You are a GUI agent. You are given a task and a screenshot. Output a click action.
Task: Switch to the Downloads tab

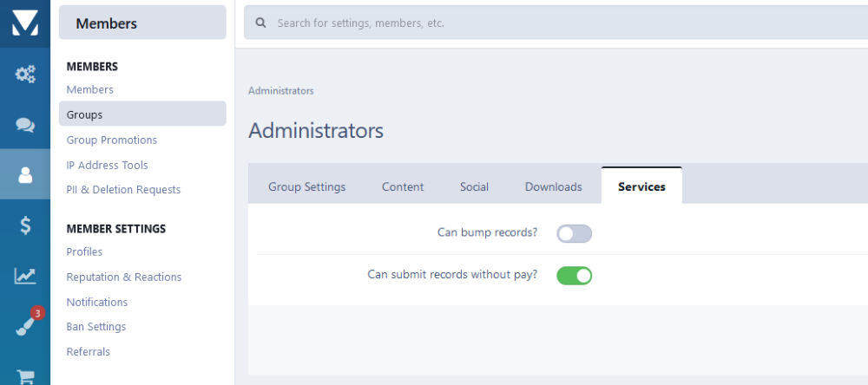click(x=553, y=187)
